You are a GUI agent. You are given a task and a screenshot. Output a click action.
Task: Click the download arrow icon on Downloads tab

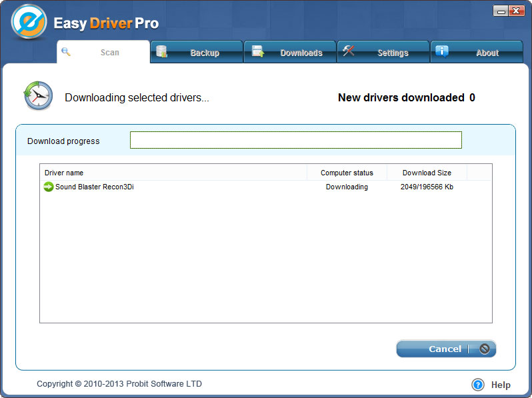point(258,51)
